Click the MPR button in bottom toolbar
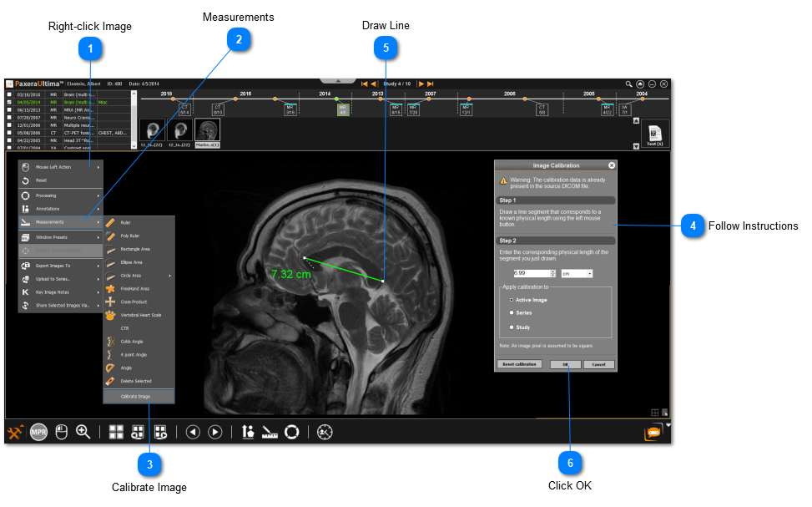 coord(39,432)
